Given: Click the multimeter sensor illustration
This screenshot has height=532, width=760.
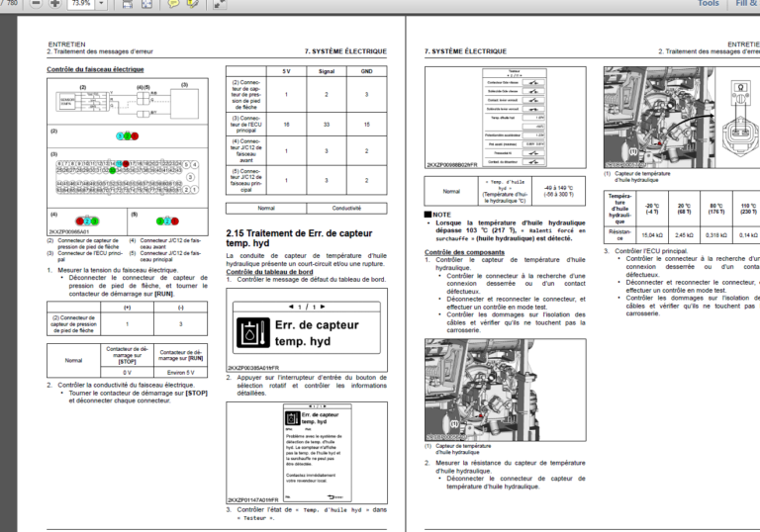Looking at the screenshot, I should click(740, 120).
